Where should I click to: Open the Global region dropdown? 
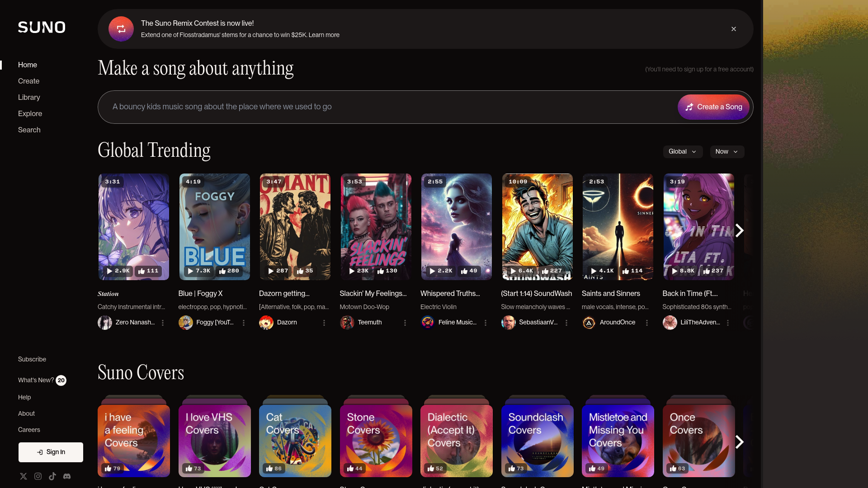(x=683, y=152)
